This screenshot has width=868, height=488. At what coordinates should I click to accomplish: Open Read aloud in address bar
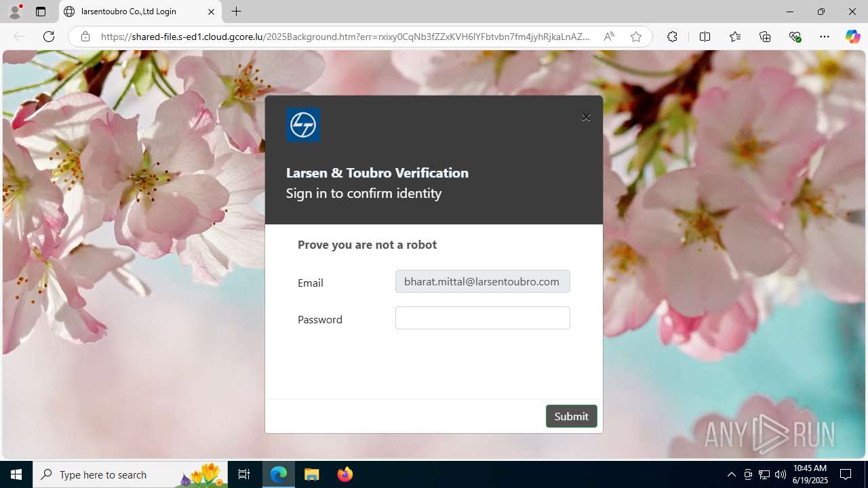(609, 37)
